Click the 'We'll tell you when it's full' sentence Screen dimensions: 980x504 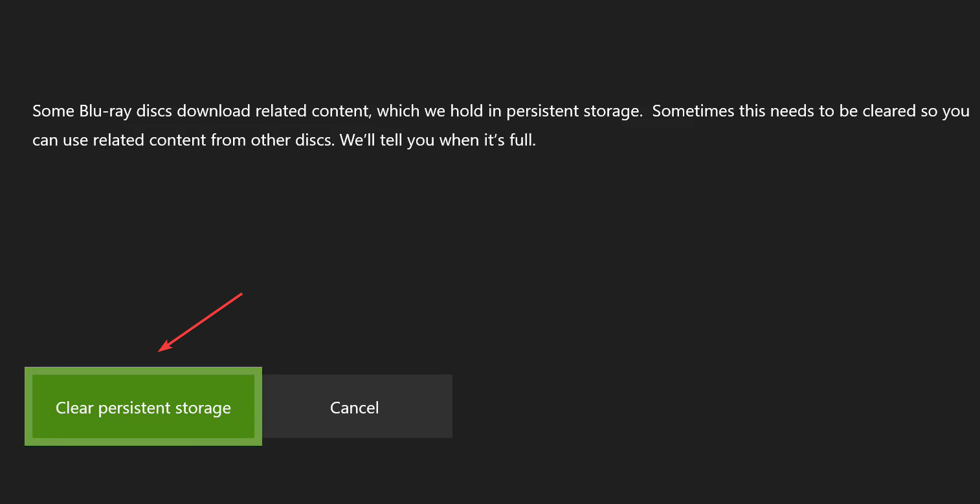(438, 140)
